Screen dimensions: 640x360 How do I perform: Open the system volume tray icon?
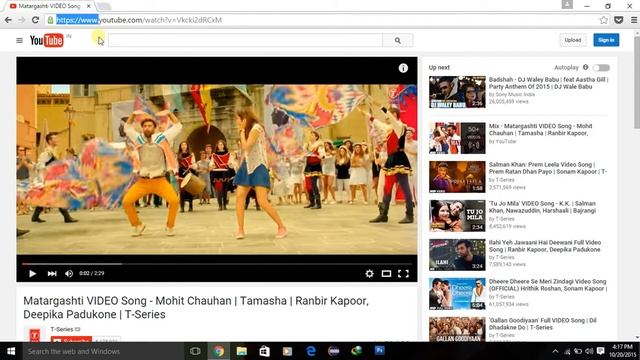pos(589,351)
